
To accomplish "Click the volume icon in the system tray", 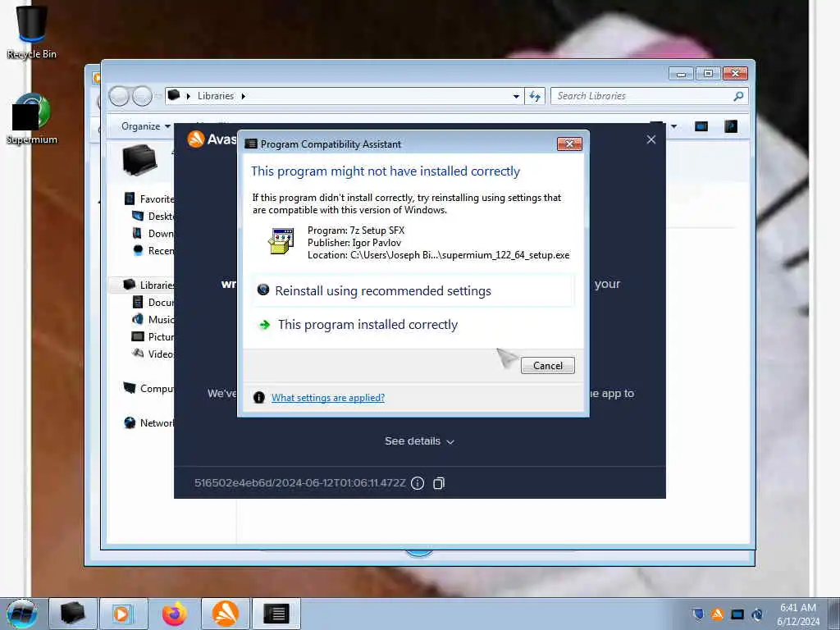I will (x=757, y=614).
